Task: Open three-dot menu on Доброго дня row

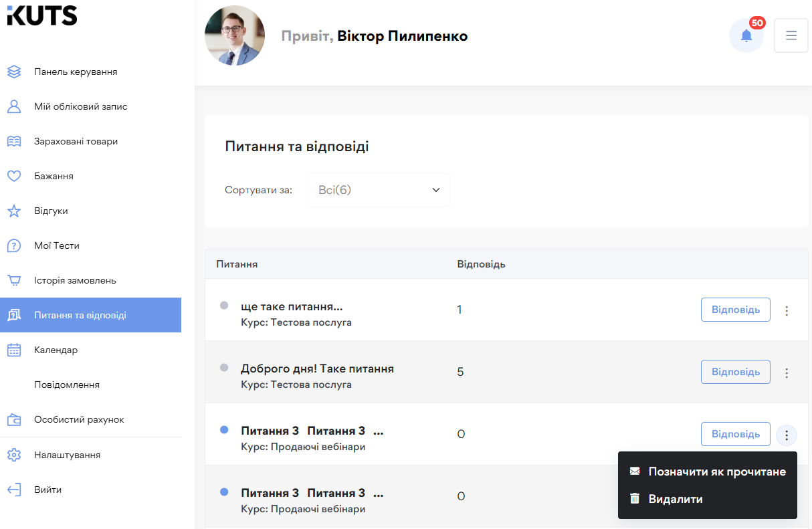Action: (x=787, y=373)
